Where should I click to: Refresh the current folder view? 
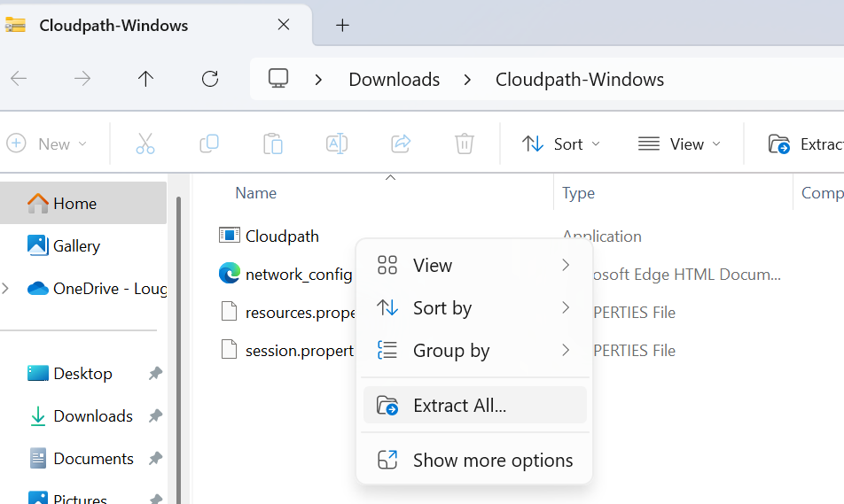coord(210,79)
